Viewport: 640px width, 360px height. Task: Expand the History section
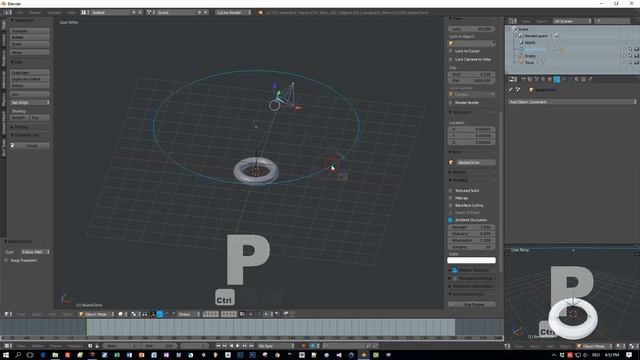pyautogui.click(x=21, y=127)
